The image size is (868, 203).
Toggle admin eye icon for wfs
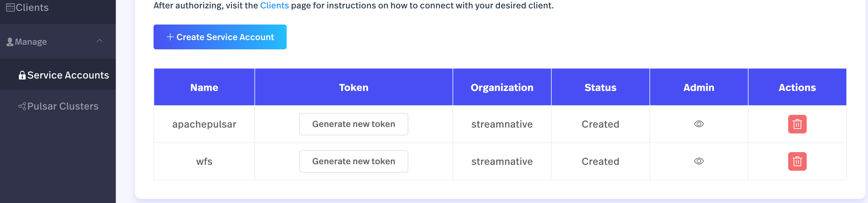pyautogui.click(x=699, y=161)
